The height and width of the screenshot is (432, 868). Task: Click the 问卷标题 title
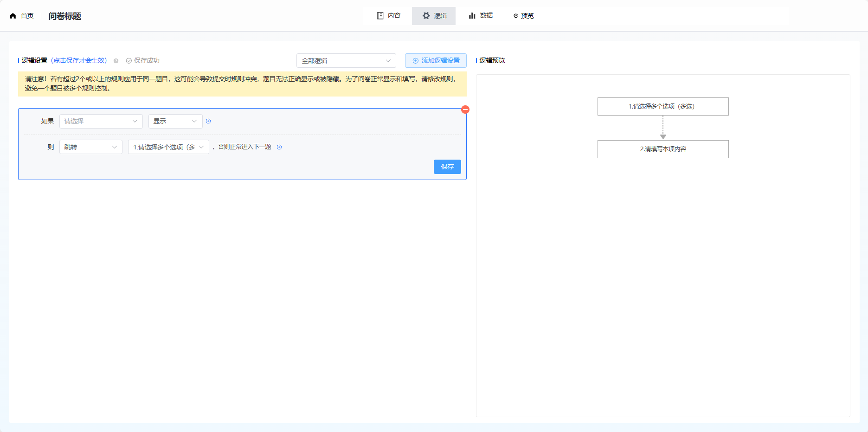click(65, 16)
